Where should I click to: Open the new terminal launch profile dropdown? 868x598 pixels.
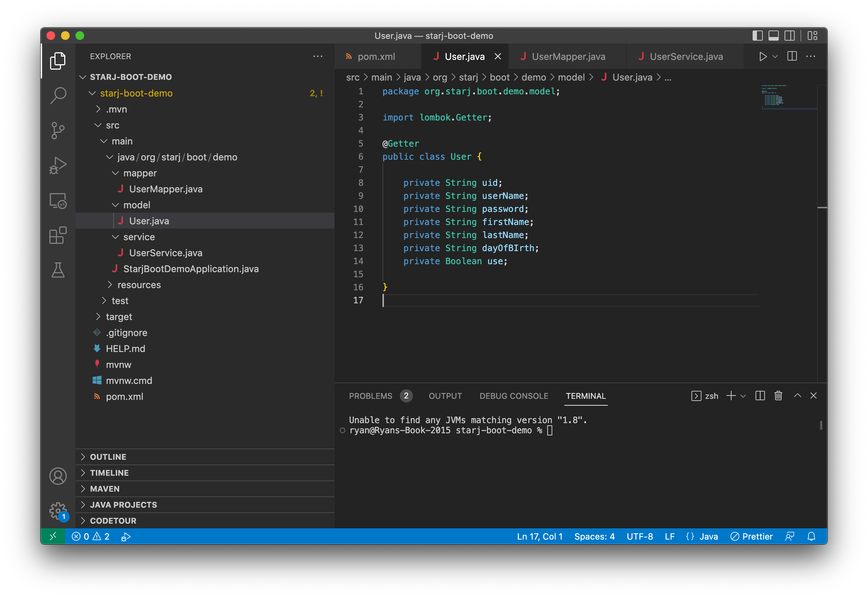click(x=743, y=396)
